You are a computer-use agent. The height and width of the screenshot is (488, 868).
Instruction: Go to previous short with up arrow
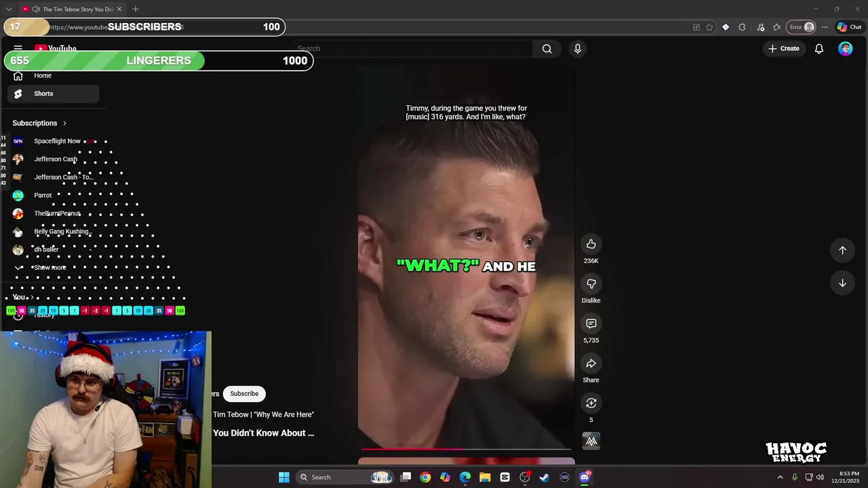842,250
